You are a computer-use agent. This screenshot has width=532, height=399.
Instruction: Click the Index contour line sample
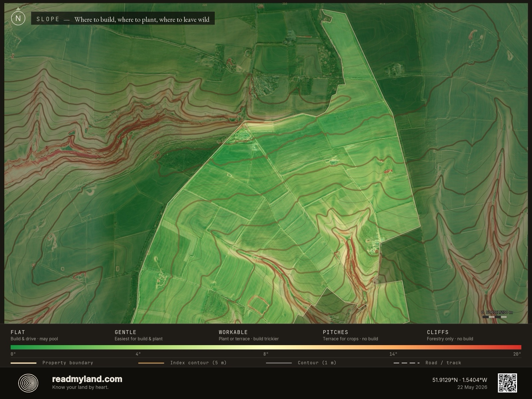151,363
